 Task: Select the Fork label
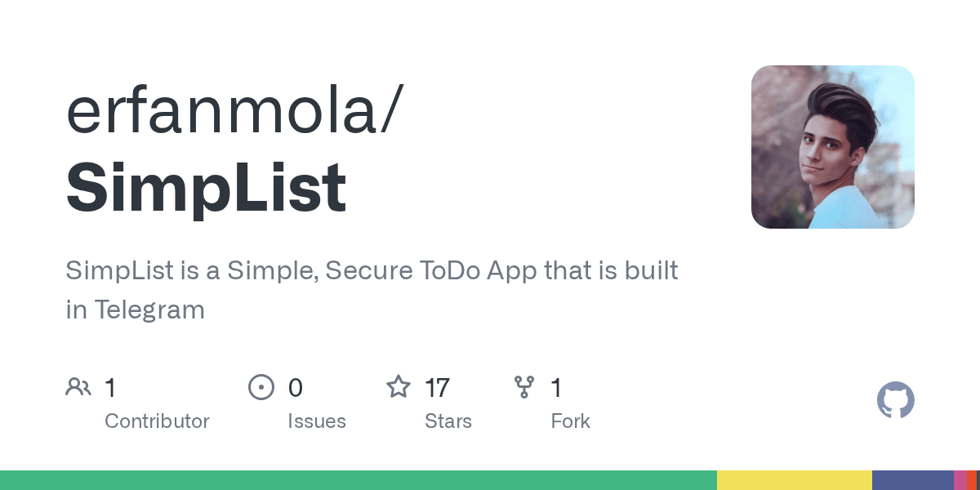click(x=570, y=421)
